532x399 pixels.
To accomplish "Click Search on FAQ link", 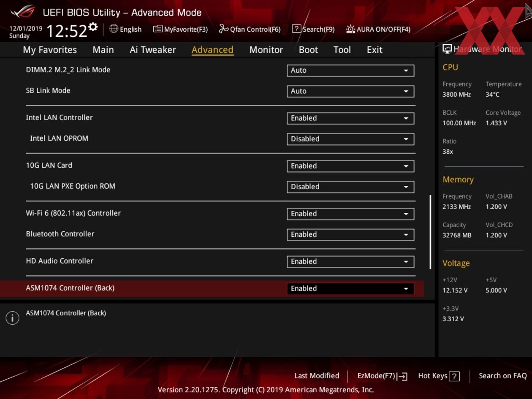I will (x=503, y=376).
